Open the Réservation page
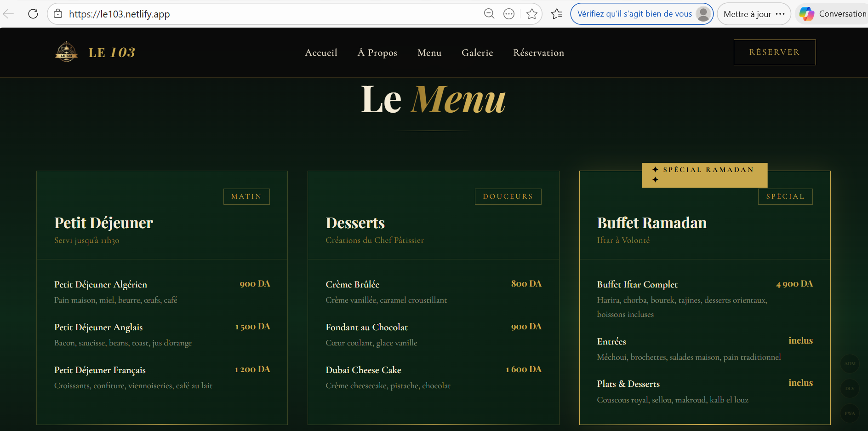Image resolution: width=868 pixels, height=431 pixels. [x=538, y=52]
